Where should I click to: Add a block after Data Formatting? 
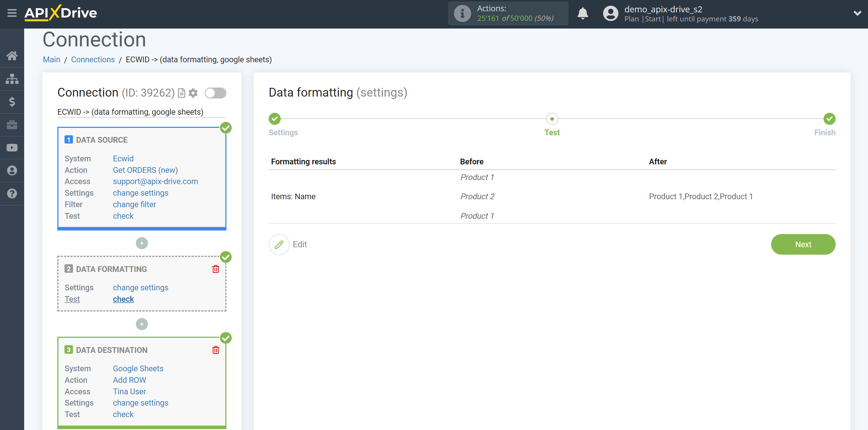(x=142, y=324)
